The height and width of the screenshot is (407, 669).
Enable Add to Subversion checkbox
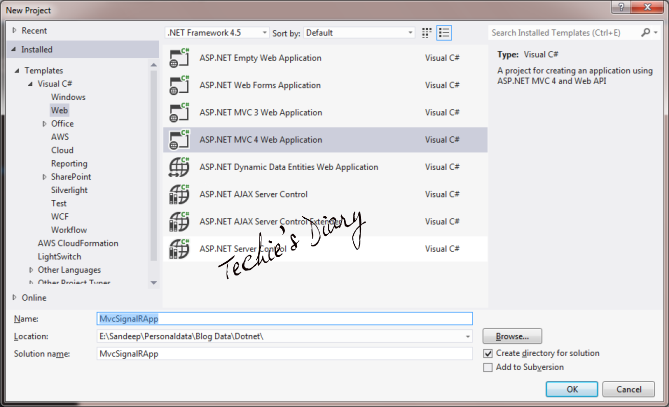pyautogui.click(x=488, y=367)
